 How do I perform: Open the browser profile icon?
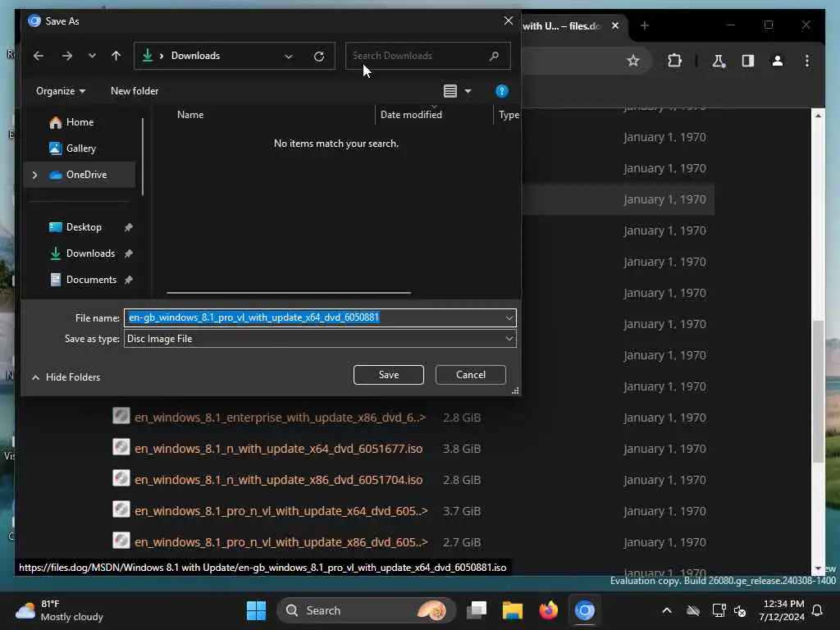(778, 61)
